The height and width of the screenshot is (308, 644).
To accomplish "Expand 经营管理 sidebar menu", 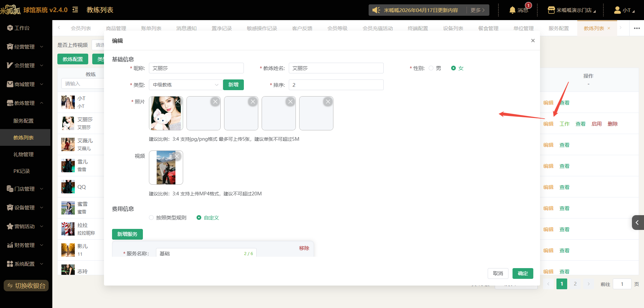I will (25, 47).
